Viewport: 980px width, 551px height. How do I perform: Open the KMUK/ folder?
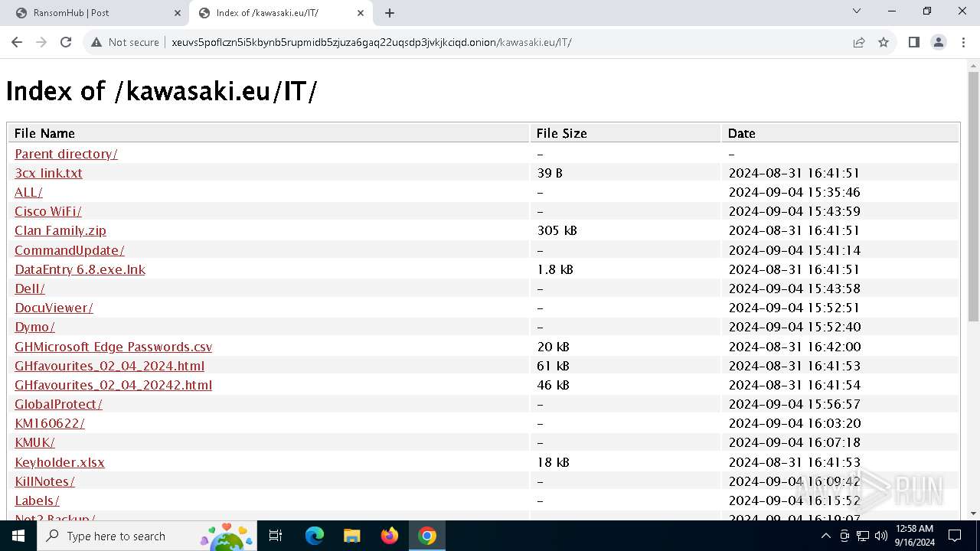pos(34,442)
